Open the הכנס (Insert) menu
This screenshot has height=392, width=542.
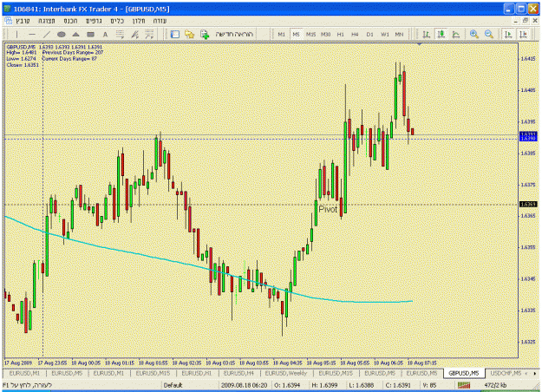[x=70, y=21]
